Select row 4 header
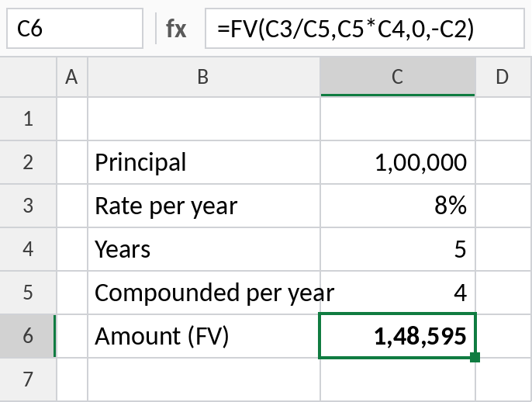This screenshot has height=402, width=532. point(28,249)
